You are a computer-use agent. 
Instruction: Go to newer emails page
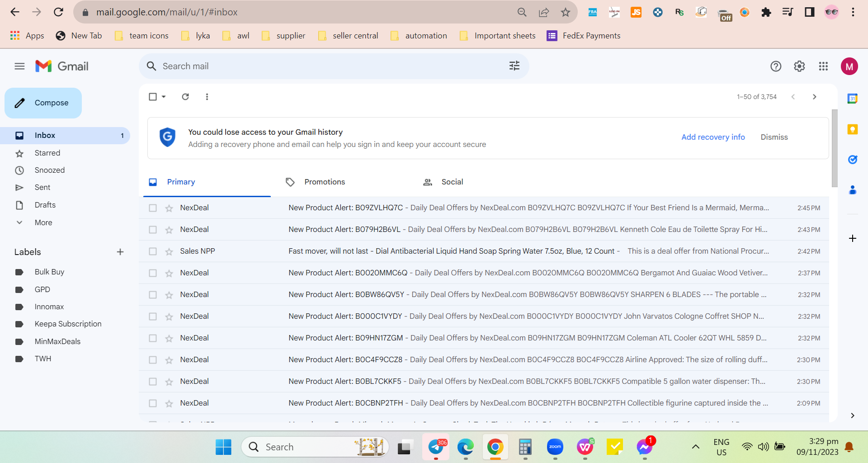point(793,97)
